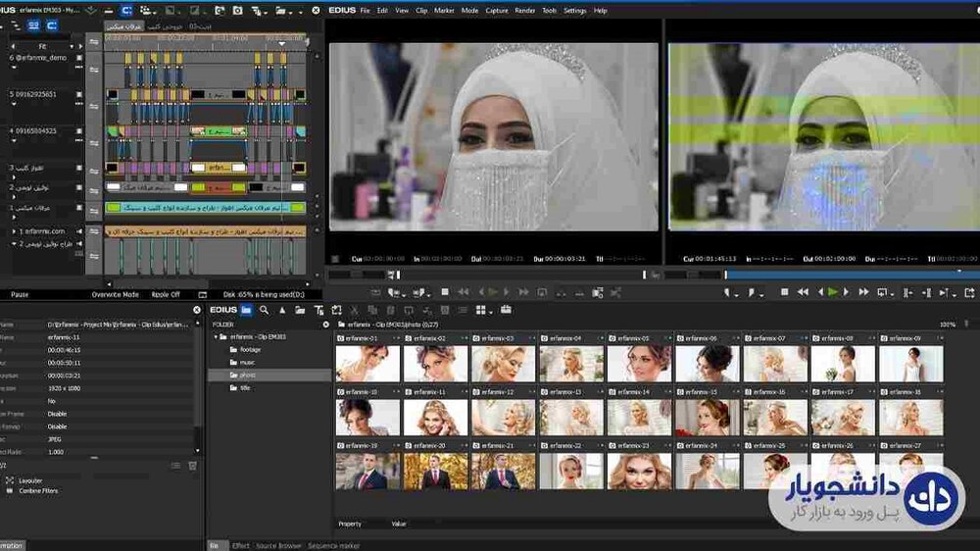Select the erfanmix-20 thumbnail
980x551 pixels.
click(x=435, y=470)
